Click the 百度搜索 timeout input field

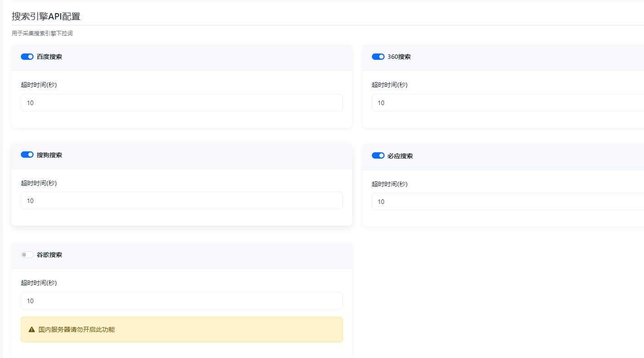tap(182, 103)
